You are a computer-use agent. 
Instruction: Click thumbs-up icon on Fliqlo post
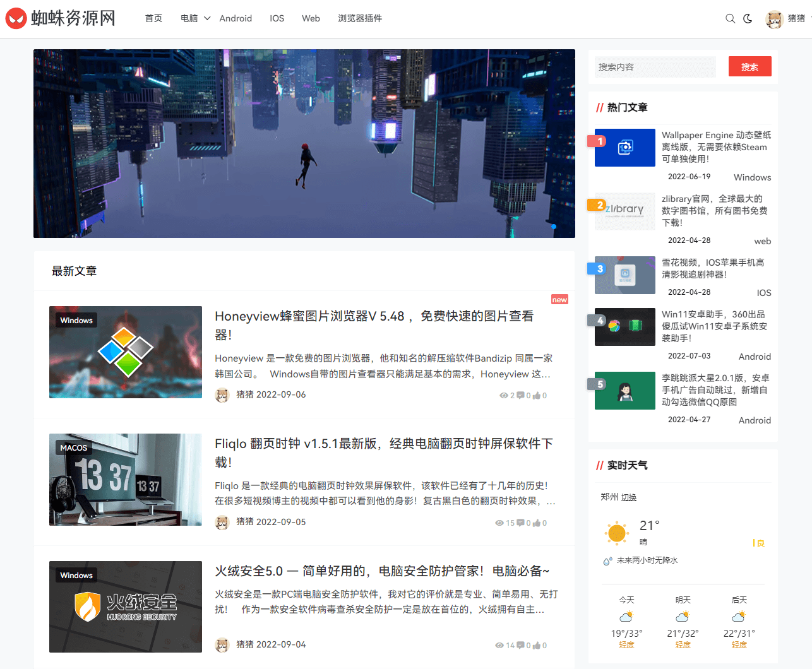point(537,523)
